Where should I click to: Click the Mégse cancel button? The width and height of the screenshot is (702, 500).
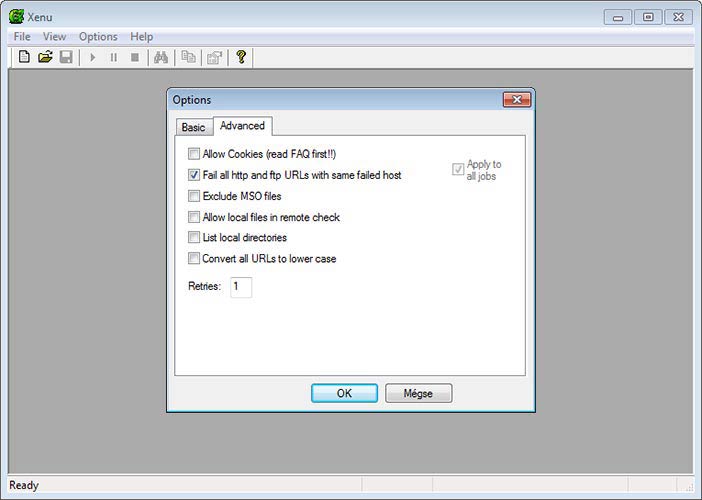click(418, 393)
